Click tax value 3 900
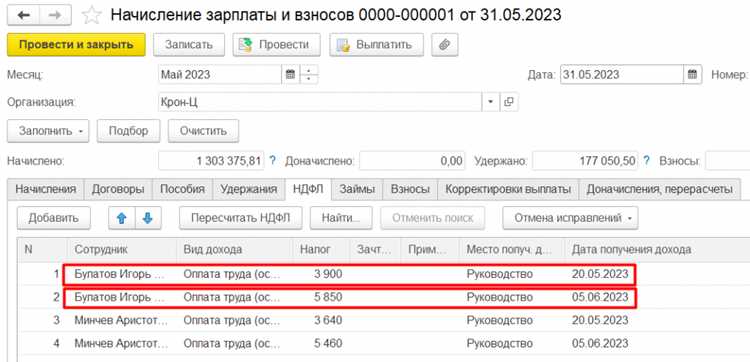The width and height of the screenshot is (750, 362). coord(328,274)
